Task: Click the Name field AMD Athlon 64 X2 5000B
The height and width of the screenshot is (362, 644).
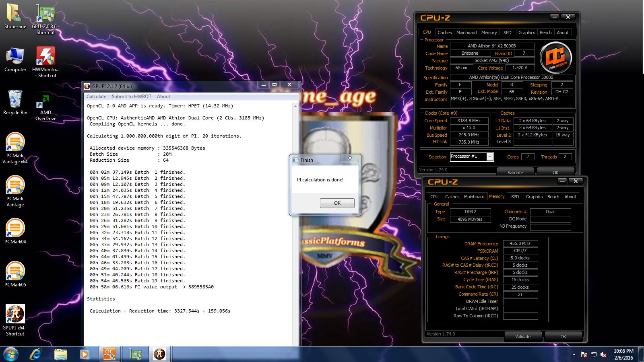Action: pos(491,46)
